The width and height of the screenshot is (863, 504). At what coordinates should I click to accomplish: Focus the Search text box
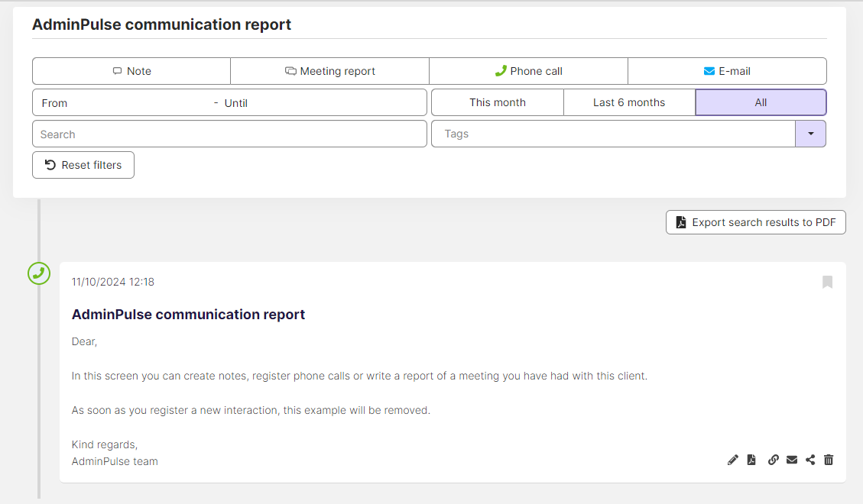tap(229, 134)
